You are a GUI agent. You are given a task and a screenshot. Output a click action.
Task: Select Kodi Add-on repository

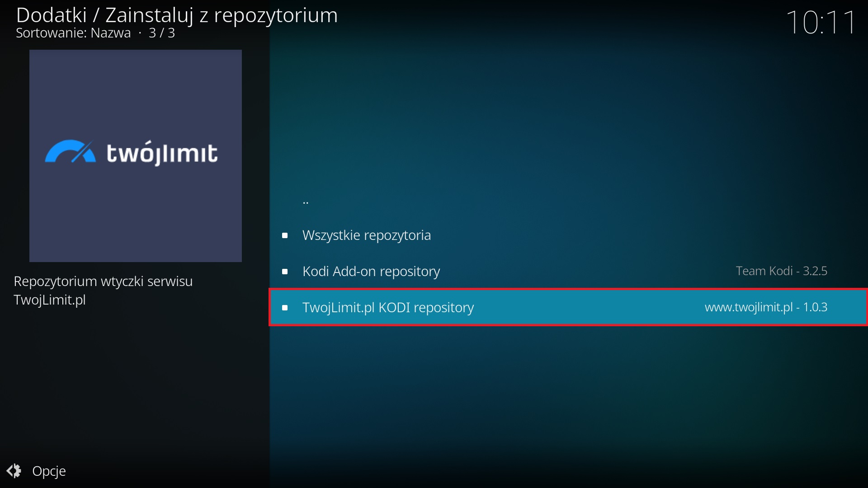tap(568, 272)
